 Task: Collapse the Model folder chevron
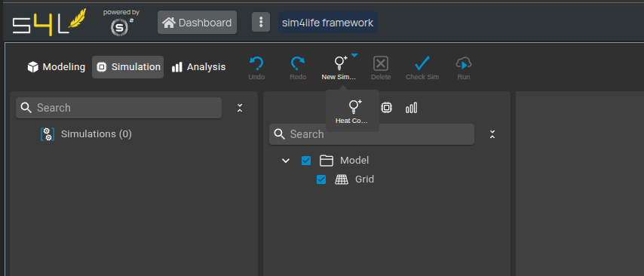286,161
